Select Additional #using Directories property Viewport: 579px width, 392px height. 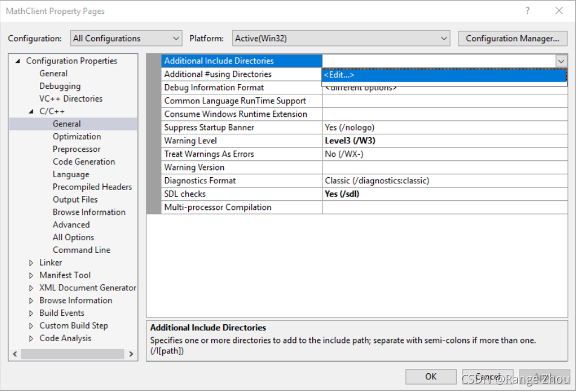(x=242, y=74)
